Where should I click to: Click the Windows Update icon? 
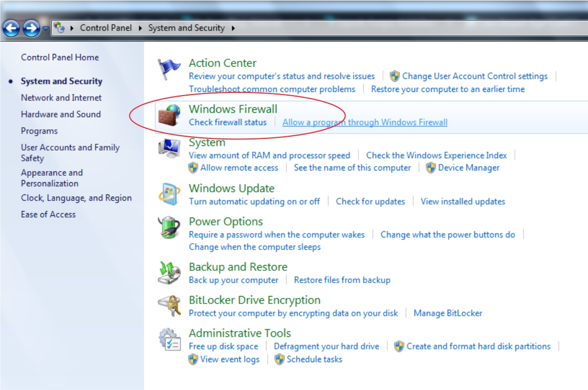click(x=169, y=194)
